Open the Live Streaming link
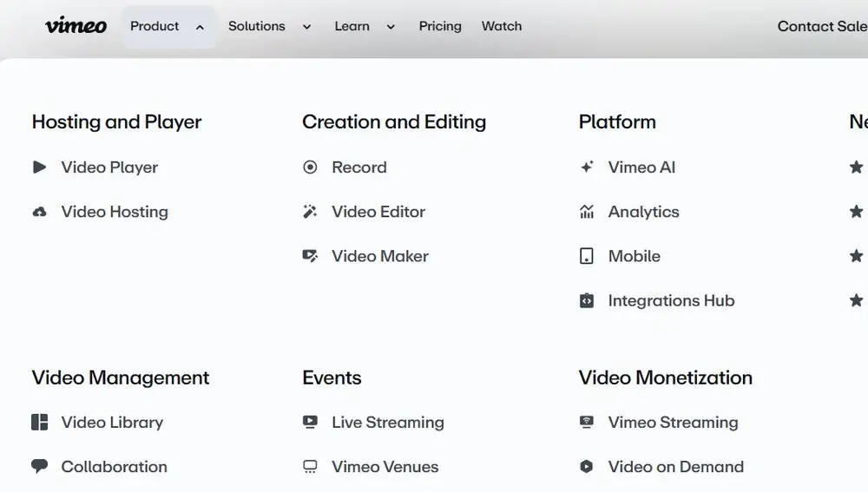 (x=388, y=423)
